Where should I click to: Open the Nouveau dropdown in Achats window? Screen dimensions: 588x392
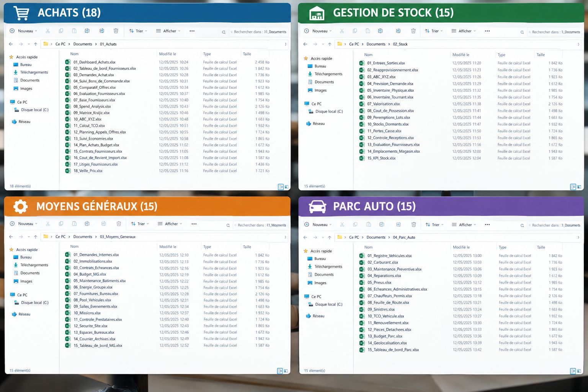[x=24, y=31]
